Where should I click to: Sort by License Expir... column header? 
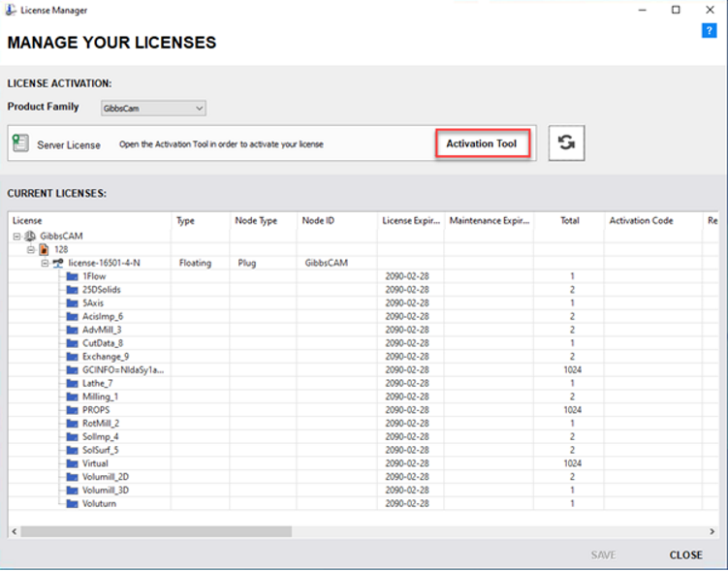(411, 220)
